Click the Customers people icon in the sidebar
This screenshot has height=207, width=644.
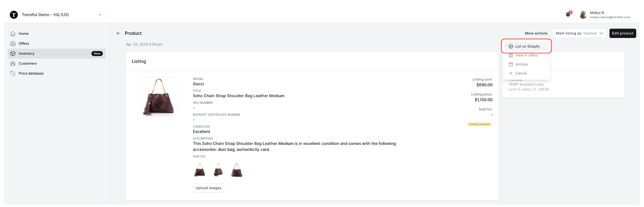(x=13, y=64)
